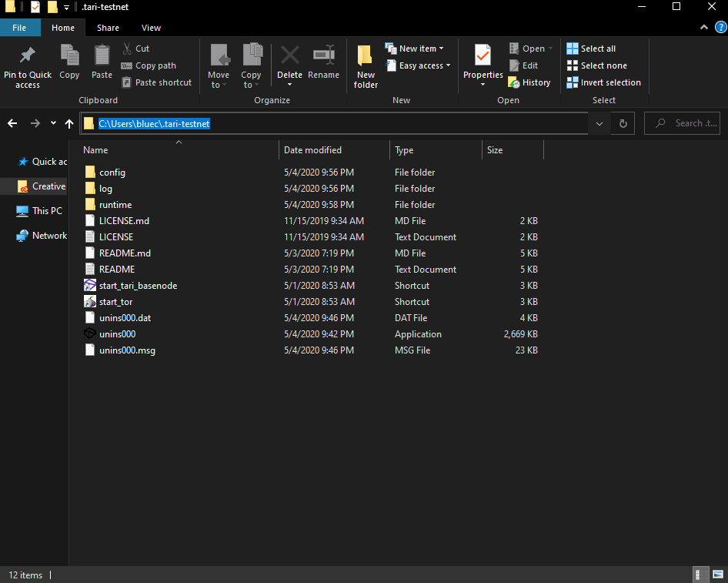The width and height of the screenshot is (728, 583).
Task: Click the Copy icon in Clipboard group
Action: tap(69, 57)
